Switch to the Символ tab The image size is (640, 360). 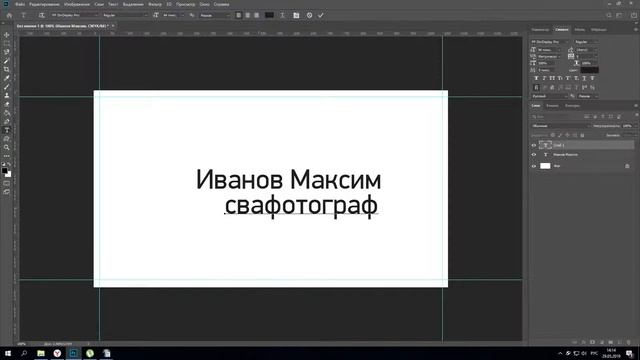click(x=562, y=29)
